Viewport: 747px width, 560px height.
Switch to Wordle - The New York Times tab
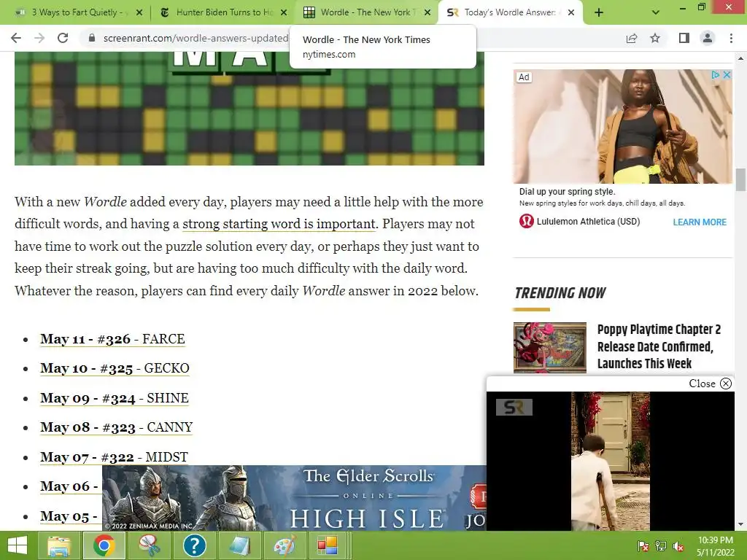366,12
